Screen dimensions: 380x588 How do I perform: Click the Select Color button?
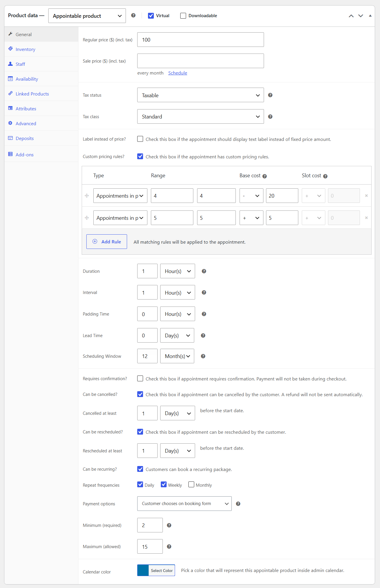tap(162, 570)
